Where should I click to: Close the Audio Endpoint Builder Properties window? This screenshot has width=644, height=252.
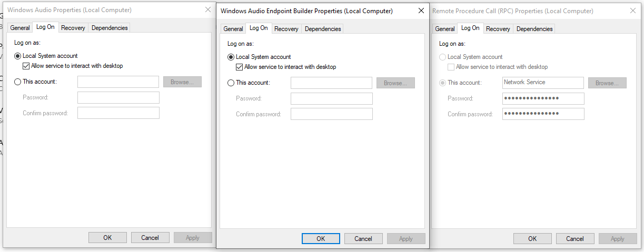tap(421, 11)
